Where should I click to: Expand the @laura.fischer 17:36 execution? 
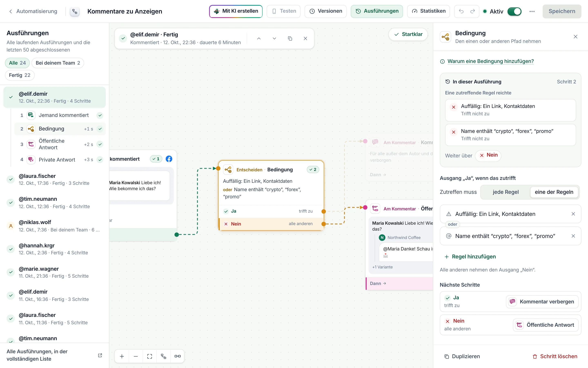point(55,179)
